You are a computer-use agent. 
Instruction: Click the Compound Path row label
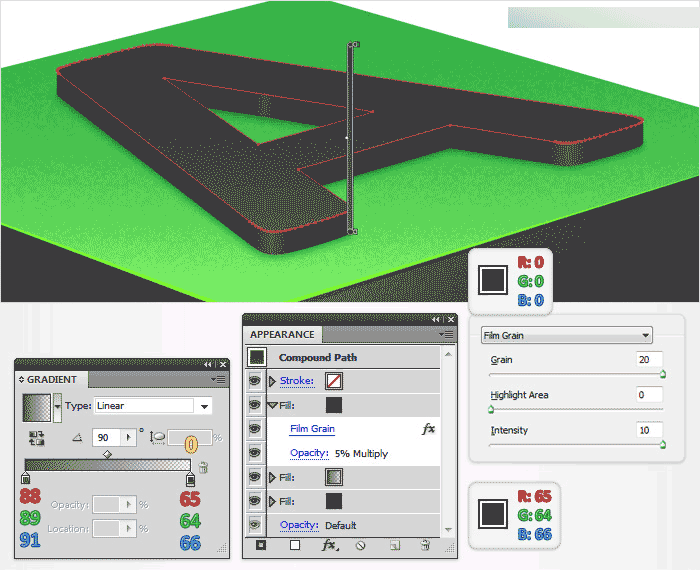point(318,357)
